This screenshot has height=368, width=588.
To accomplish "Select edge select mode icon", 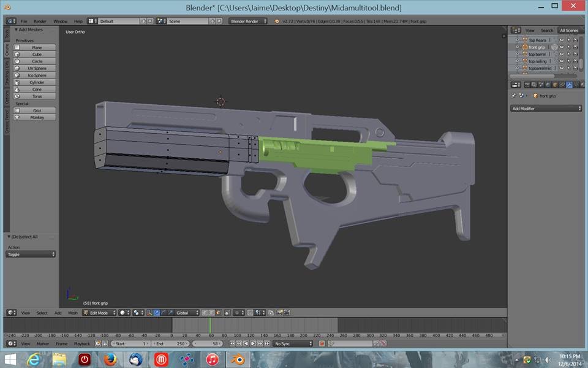I will (x=211, y=313).
